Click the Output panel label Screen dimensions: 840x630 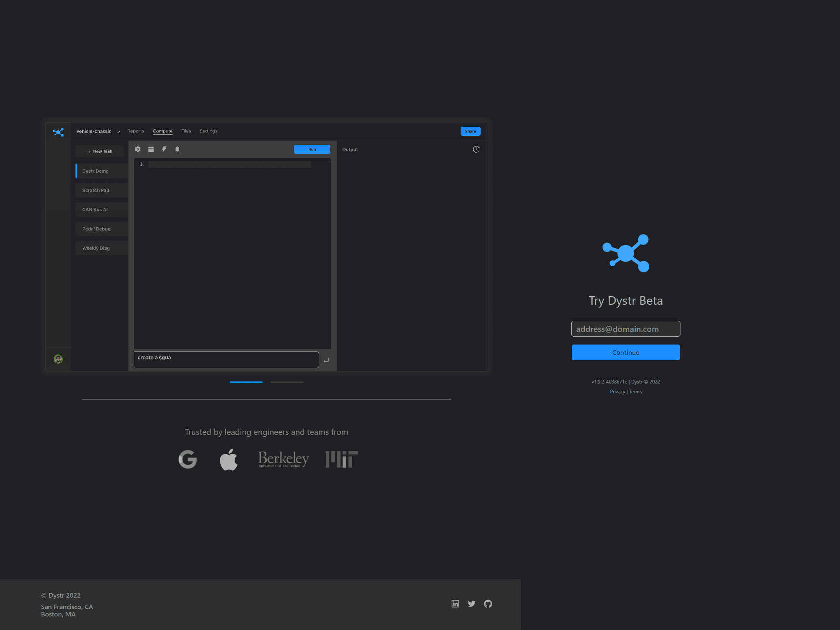350,150
